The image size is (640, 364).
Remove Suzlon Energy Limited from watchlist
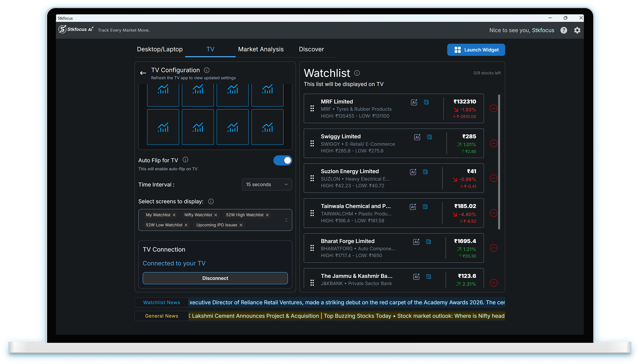coord(493,178)
